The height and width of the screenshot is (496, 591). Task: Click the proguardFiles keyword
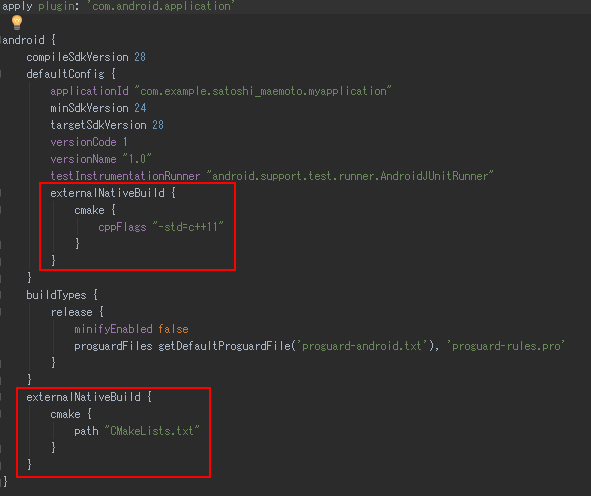[113, 346]
